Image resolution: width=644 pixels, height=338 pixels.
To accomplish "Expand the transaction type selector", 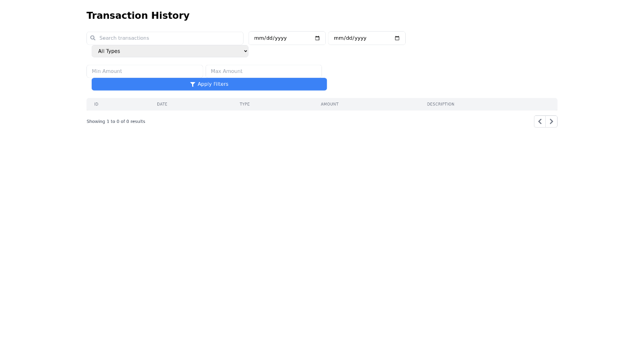I will (170, 51).
